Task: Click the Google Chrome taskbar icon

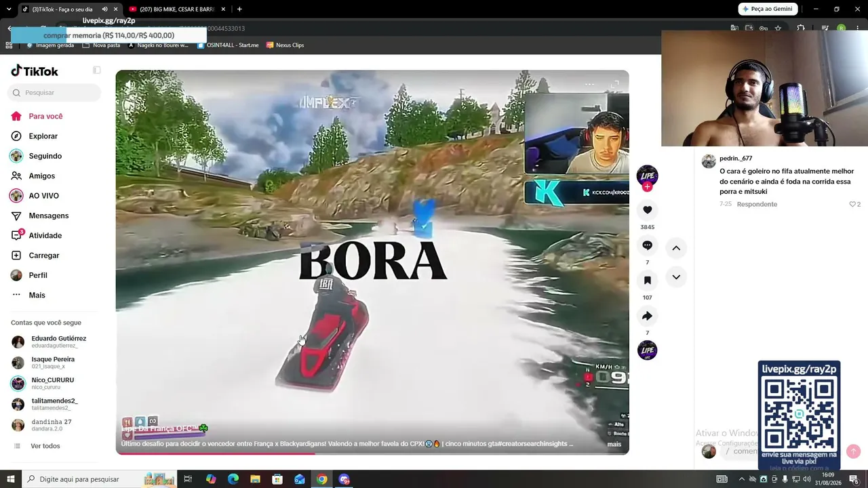Action: coord(321,479)
